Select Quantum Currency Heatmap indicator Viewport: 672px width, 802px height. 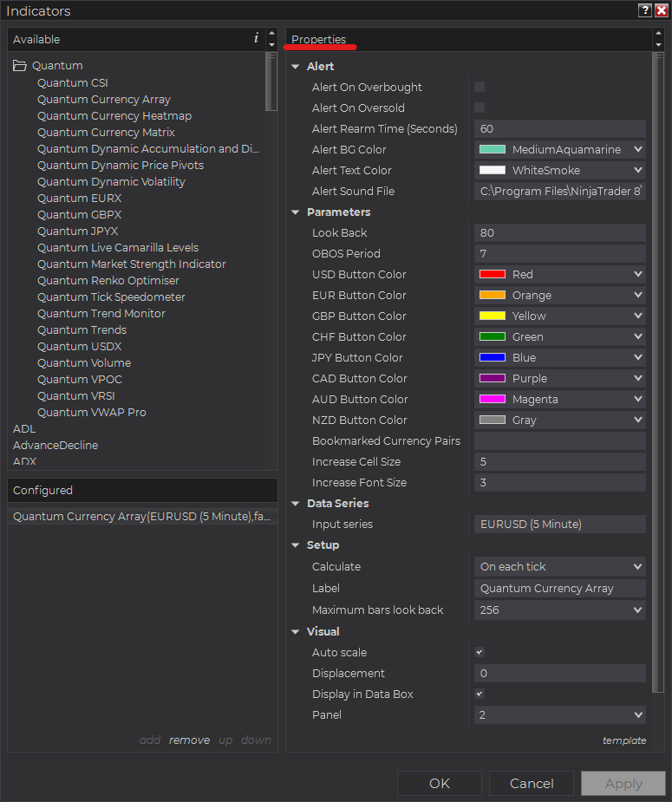[114, 116]
